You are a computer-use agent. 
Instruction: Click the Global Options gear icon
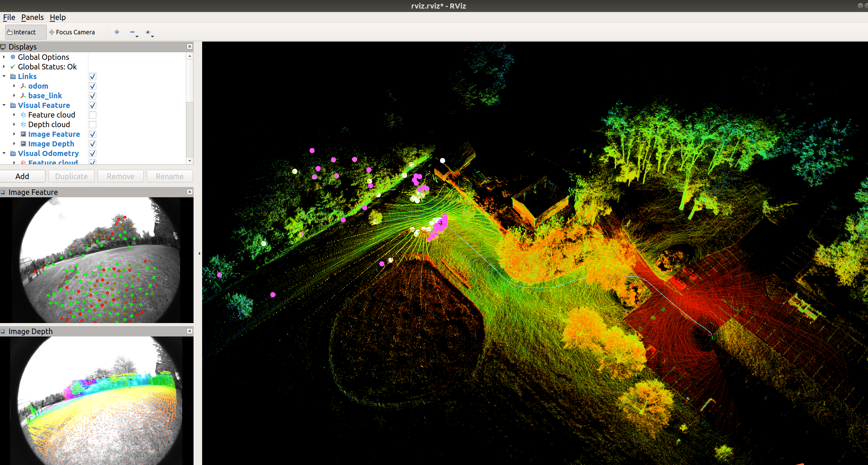point(13,57)
